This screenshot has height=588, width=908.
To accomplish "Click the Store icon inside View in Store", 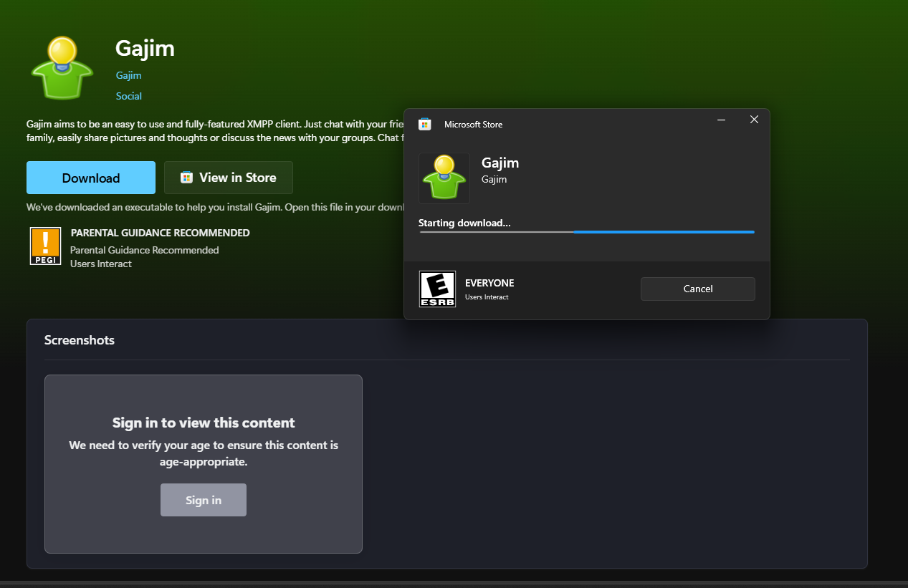I will (x=186, y=178).
